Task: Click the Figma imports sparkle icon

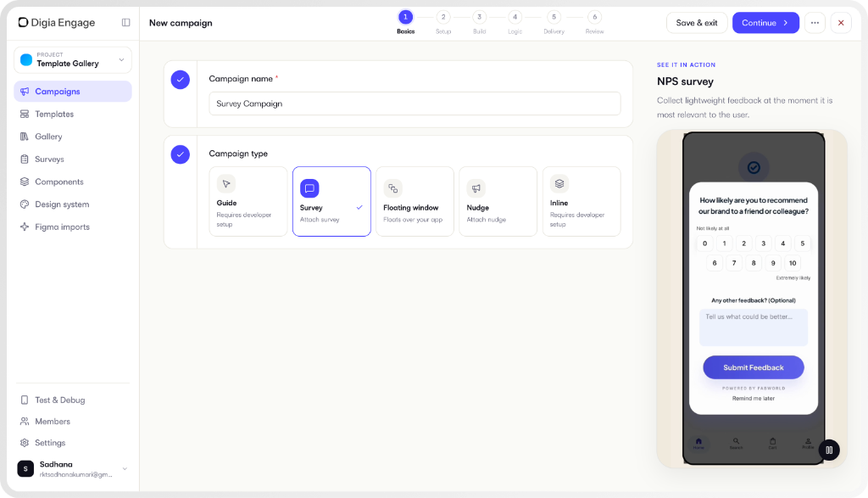Action: tap(25, 227)
